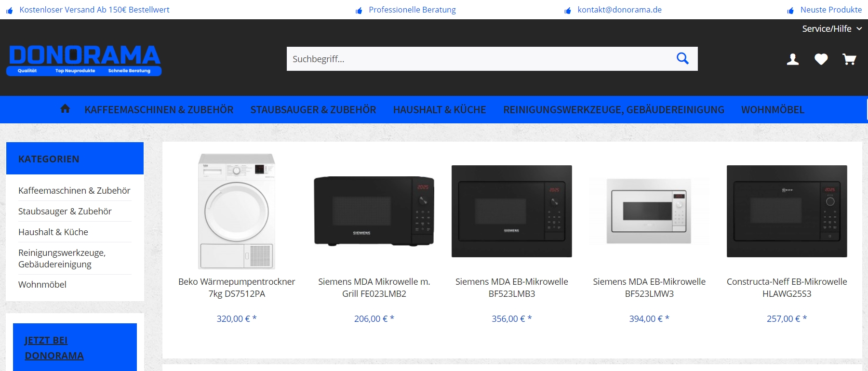Click the 320,00 € price
Screen dimensions: 868x371
click(237, 319)
